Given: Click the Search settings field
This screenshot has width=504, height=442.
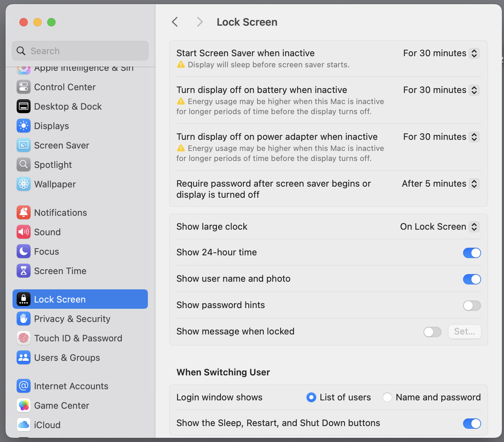Looking at the screenshot, I should click(80, 51).
